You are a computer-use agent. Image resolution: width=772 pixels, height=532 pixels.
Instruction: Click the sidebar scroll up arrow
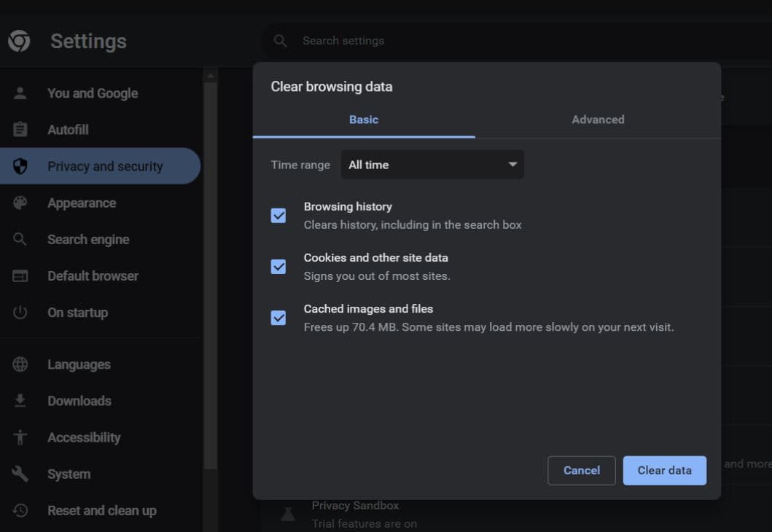point(211,76)
